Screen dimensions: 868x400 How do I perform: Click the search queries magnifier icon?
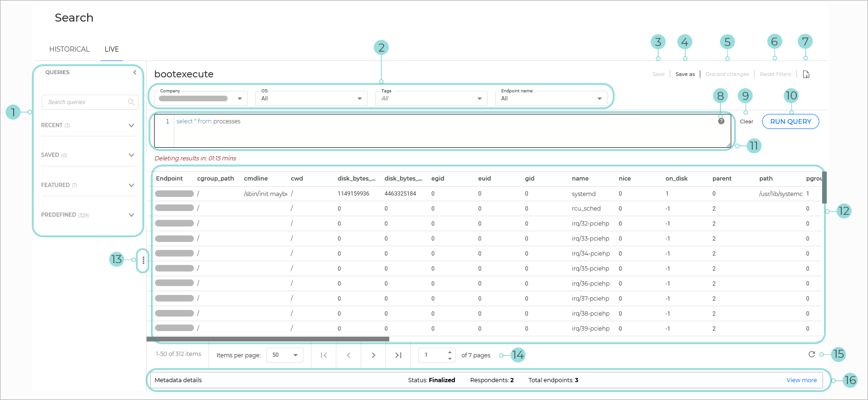coord(131,102)
